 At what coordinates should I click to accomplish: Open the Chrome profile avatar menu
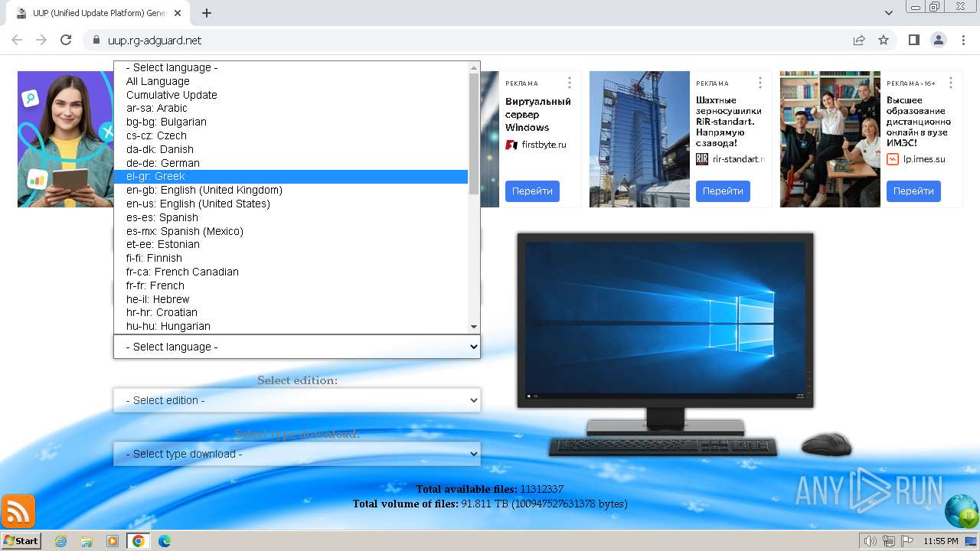point(938,40)
